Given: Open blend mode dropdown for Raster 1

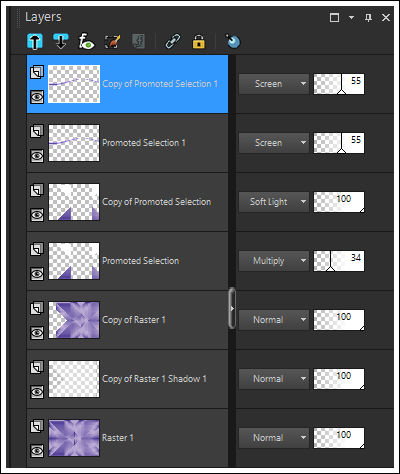Looking at the screenshot, I should click(274, 438).
